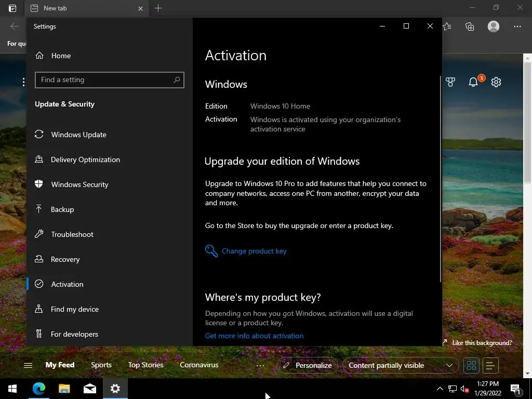This screenshot has height=399, width=532.
Task: Click the Edge page vertical scrollbar
Action: pyautogui.click(x=527, y=122)
